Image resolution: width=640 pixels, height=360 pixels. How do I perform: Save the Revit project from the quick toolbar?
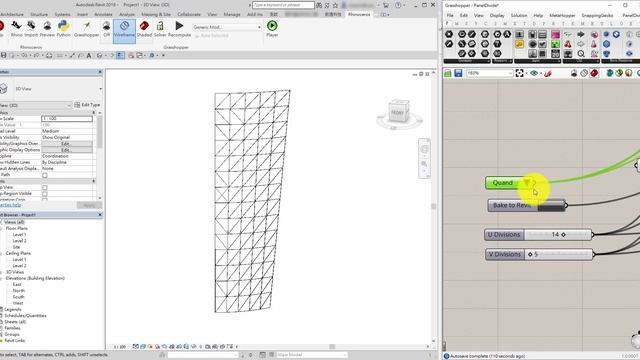[x=3, y=55]
